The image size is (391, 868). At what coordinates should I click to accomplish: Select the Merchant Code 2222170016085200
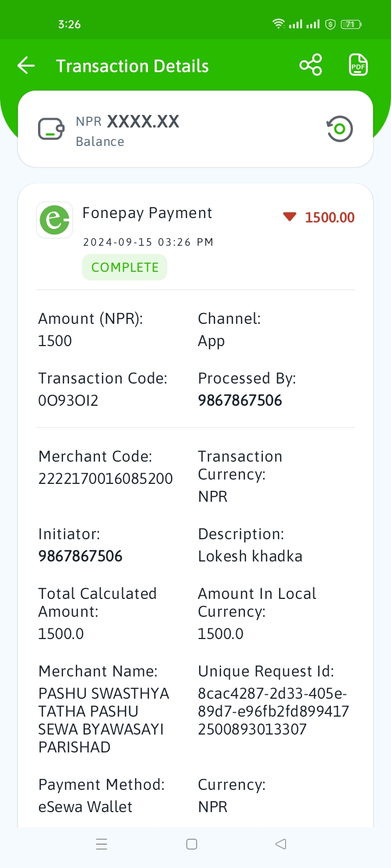[105, 478]
